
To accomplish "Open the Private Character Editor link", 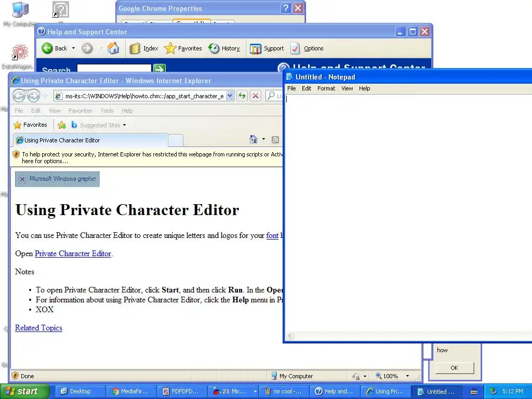I will click(x=73, y=254).
